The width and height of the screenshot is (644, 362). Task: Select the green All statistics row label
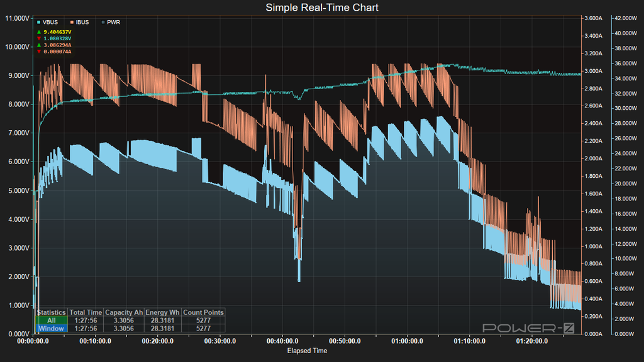click(52, 320)
